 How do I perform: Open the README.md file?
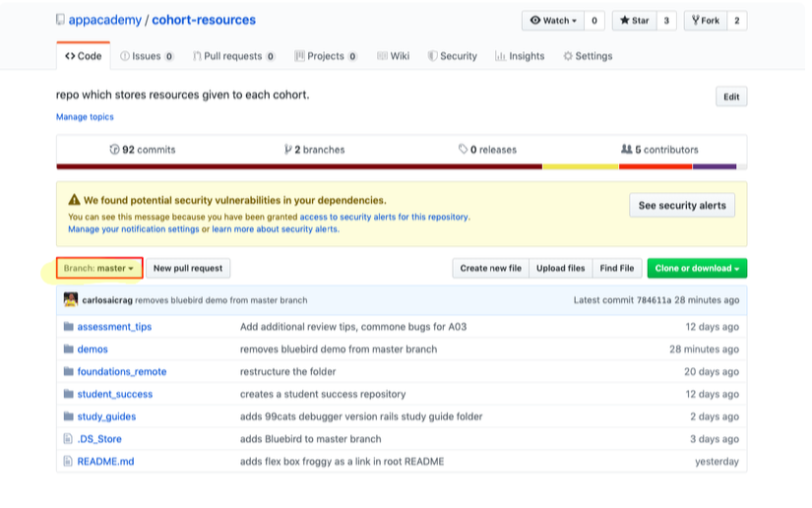105,462
